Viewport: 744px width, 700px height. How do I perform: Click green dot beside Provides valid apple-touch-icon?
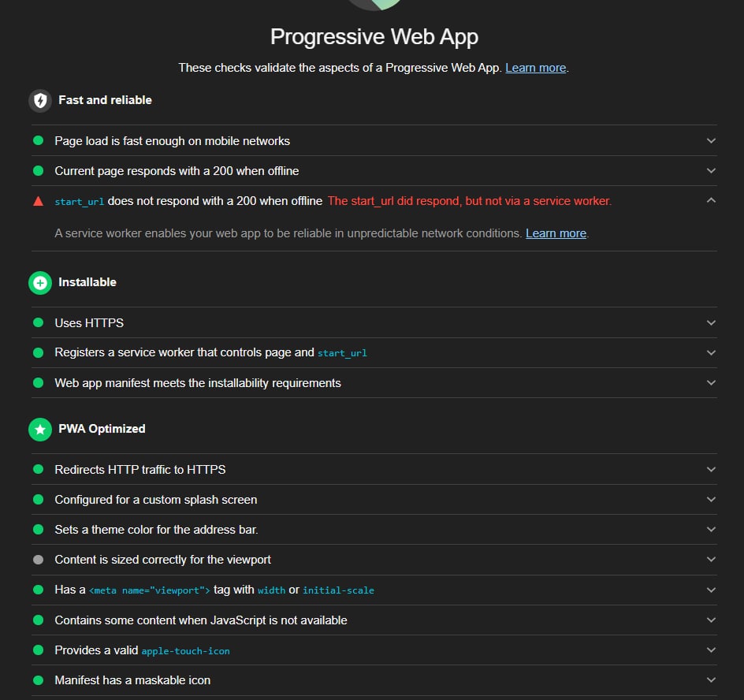tap(39, 650)
